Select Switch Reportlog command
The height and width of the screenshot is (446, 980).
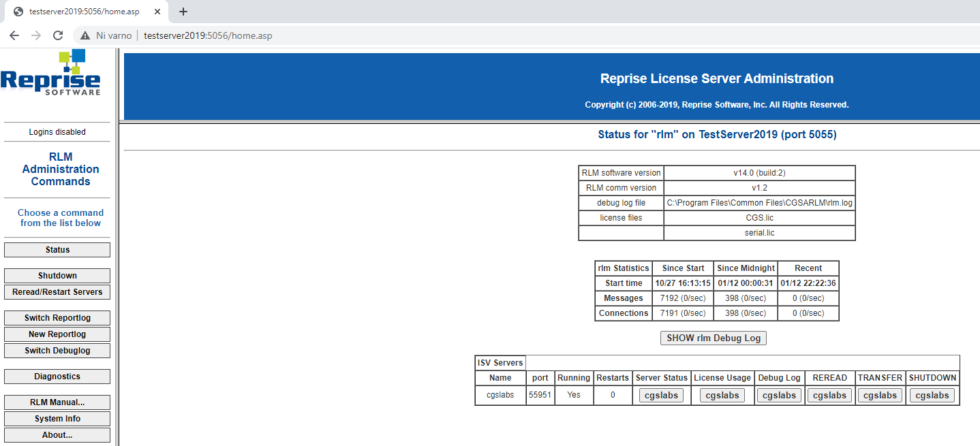click(x=57, y=318)
